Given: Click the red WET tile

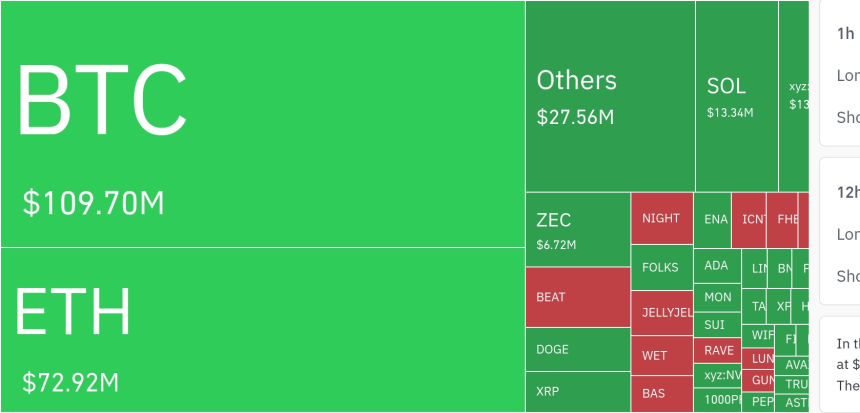Looking at the screenshot, I should (661, 355).
